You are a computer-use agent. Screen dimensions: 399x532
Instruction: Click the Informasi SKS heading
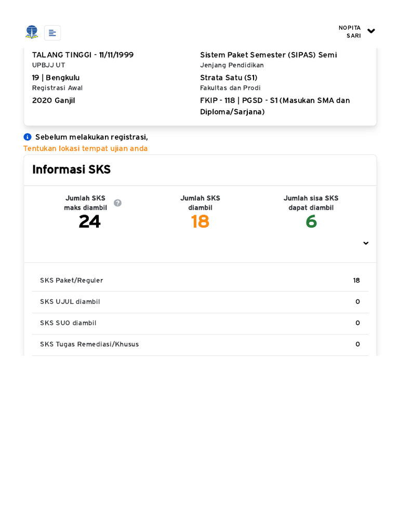point(71,169)
